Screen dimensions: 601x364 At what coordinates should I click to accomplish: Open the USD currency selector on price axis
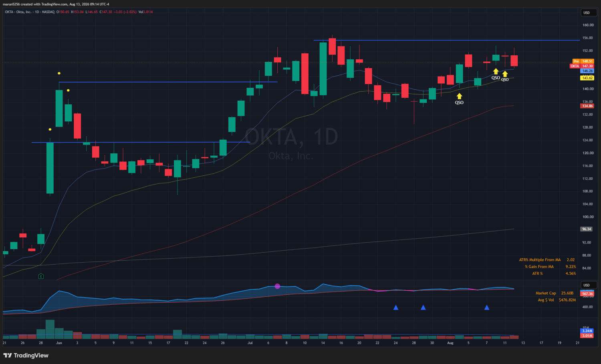(x=588, y=13)
